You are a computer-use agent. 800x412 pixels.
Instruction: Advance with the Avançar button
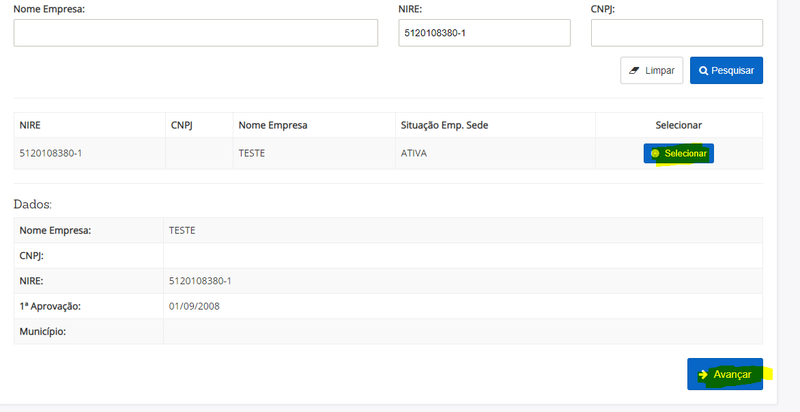[725, 374]
